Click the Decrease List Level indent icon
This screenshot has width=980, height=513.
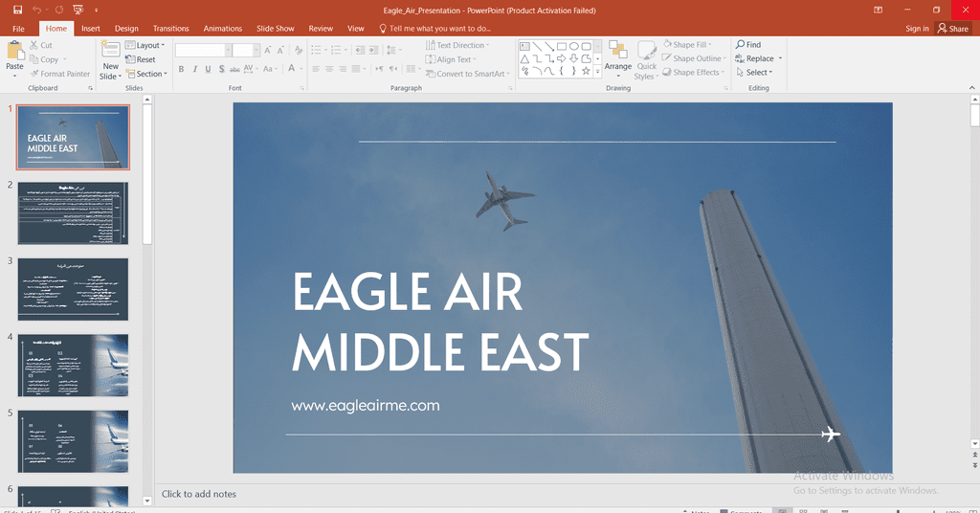click(x=360, y=51)
